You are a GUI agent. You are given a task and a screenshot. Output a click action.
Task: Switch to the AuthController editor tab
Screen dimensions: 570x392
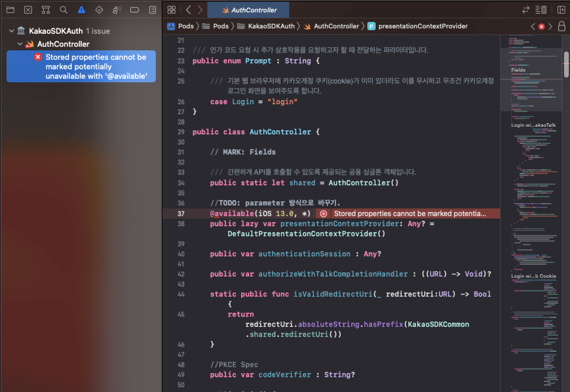pos(248,10)
